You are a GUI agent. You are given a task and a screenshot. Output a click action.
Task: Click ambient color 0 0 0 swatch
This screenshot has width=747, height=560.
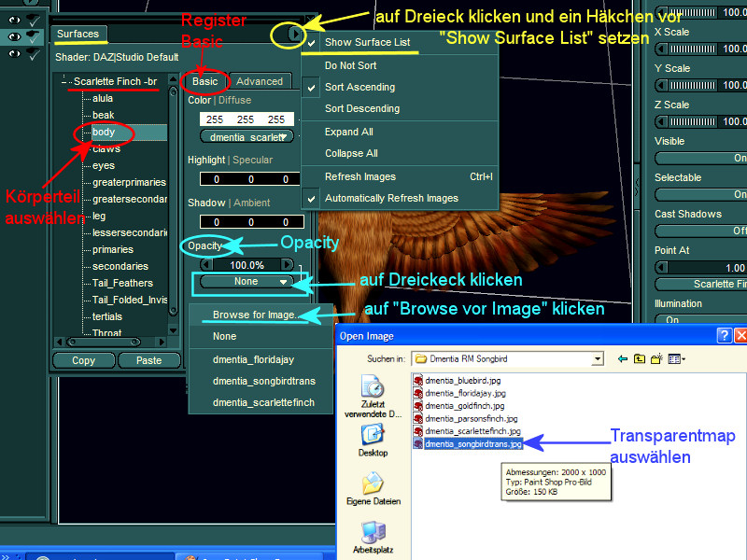[251, 222]
